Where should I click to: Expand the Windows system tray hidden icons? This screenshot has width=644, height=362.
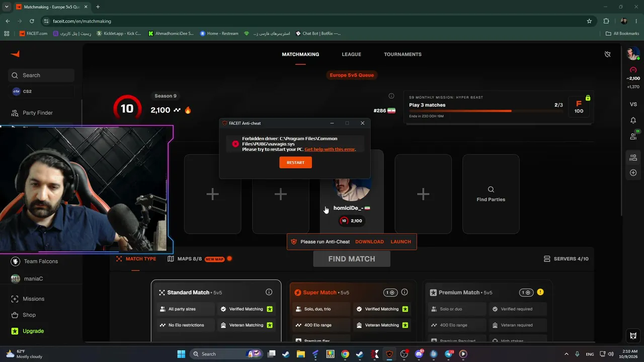[567, 354]
